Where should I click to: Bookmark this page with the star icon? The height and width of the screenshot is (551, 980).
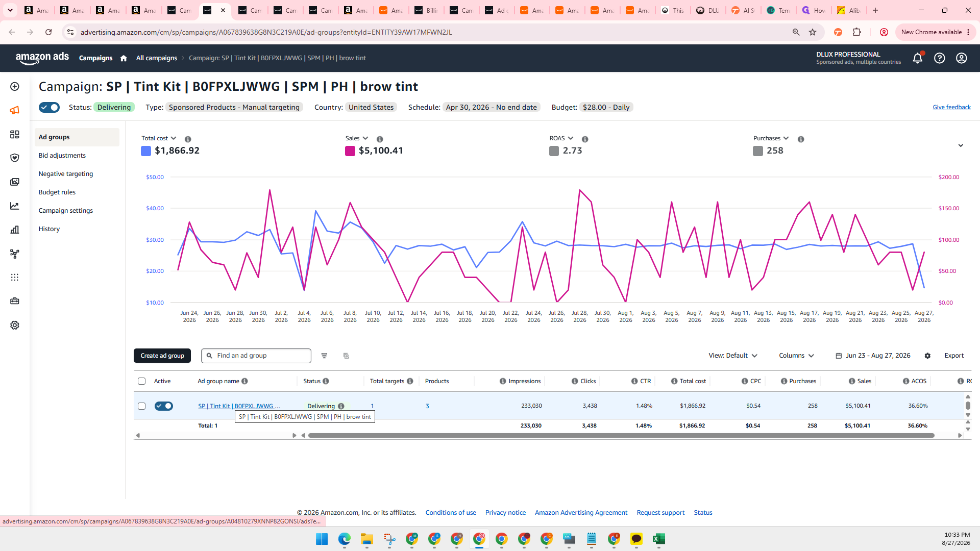[x=813, y=32]
